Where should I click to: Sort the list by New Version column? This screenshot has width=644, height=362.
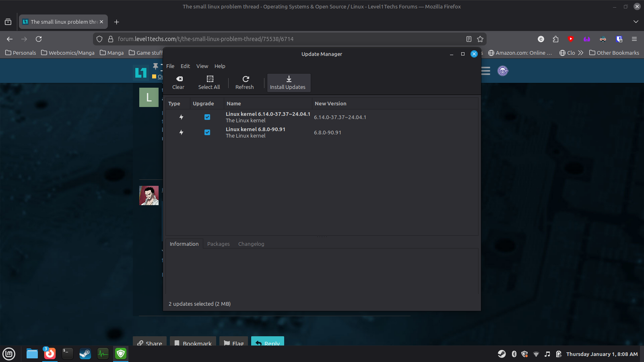[330, 103]
